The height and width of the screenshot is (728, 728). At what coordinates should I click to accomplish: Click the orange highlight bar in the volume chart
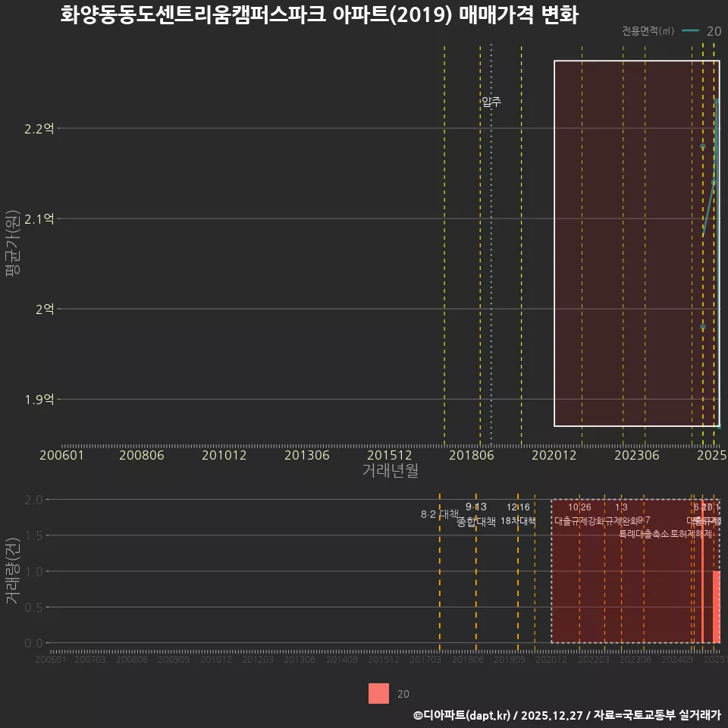(703, 591)
